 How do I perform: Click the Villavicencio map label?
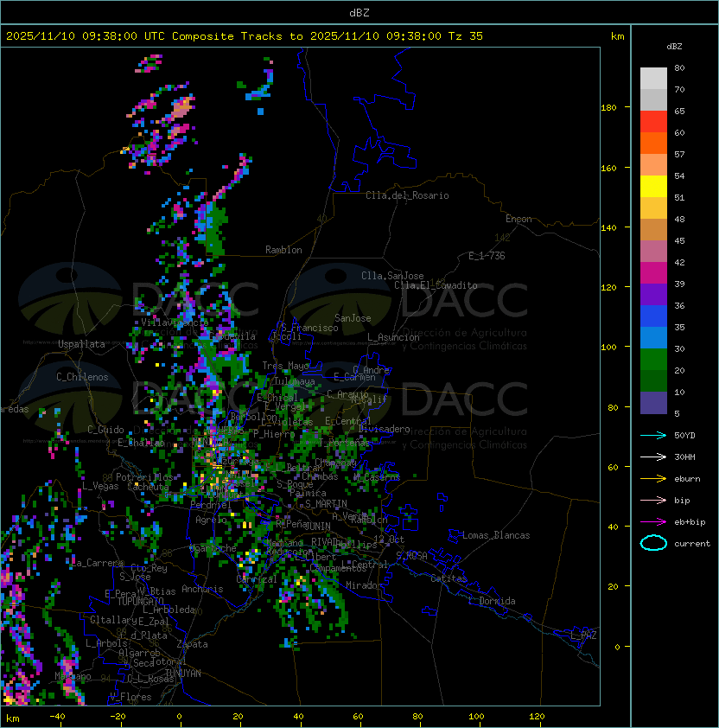[175, 322]
